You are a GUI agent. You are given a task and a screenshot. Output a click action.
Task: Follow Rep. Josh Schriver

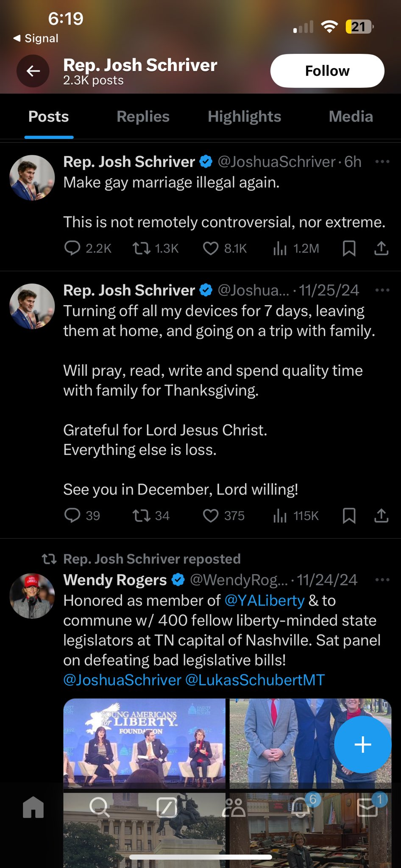327,71
